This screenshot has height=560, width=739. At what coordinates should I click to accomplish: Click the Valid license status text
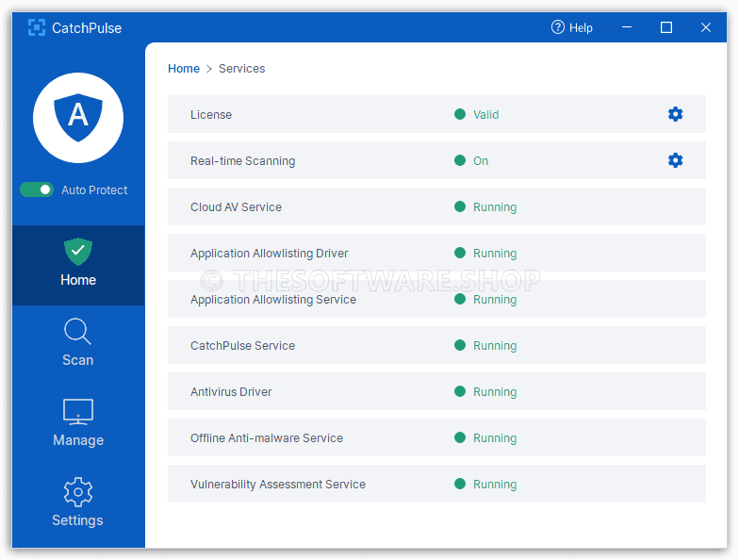(486, 115)
